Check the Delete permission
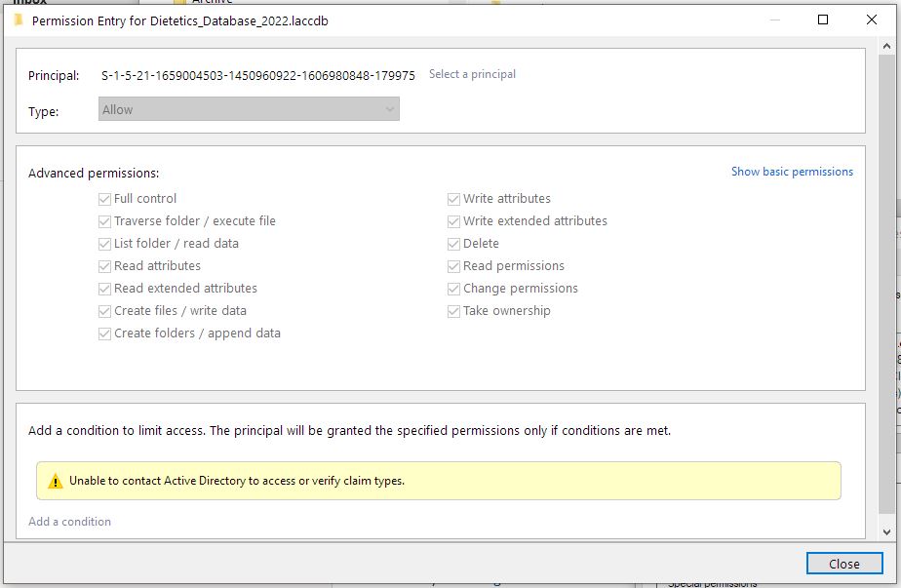 click(x=453, y=243)
